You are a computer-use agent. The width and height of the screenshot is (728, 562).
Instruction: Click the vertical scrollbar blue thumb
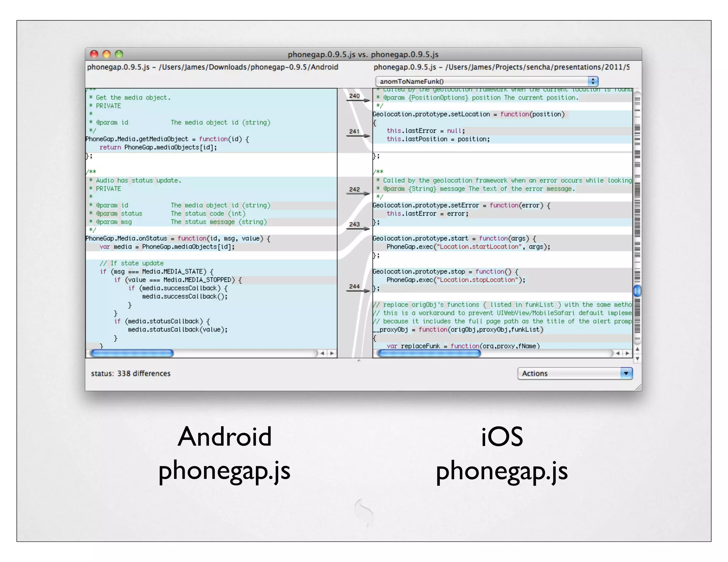click(x=637, y=291)
